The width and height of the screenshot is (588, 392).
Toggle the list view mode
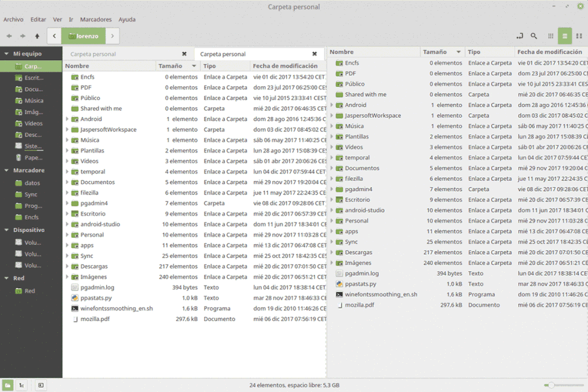pyautogui.click(x=564, y=36)
